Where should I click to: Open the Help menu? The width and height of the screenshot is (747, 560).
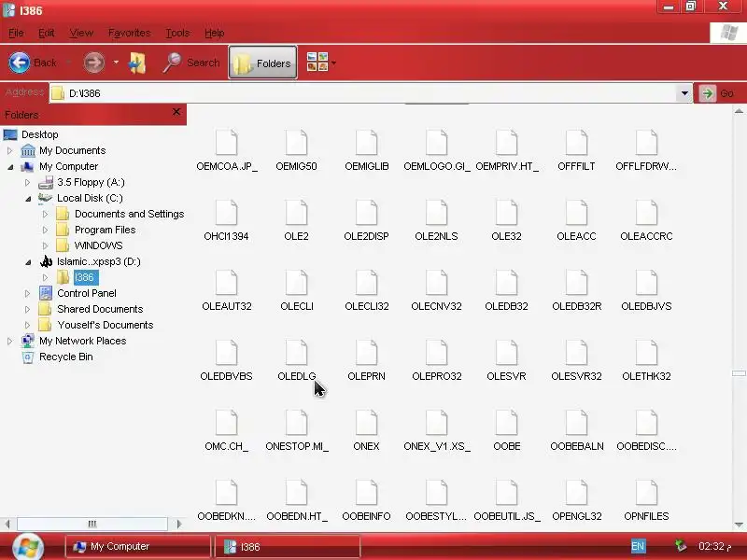215,33
